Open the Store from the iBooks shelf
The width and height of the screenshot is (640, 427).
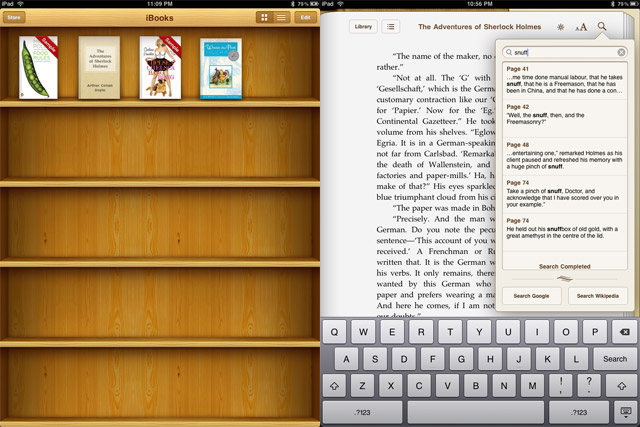click(x=14, y=17)
